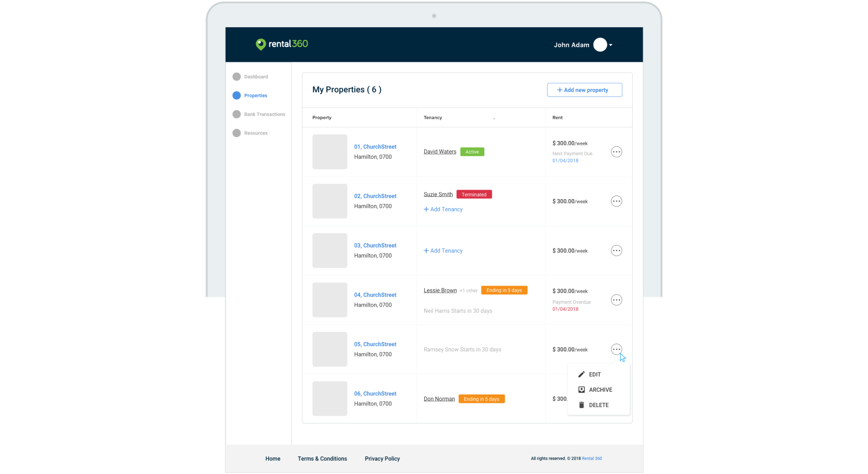Screen dimensions: 868x474
Task: Expand the John Adam user dropdown arrow
Action: [x=611, y=45]
